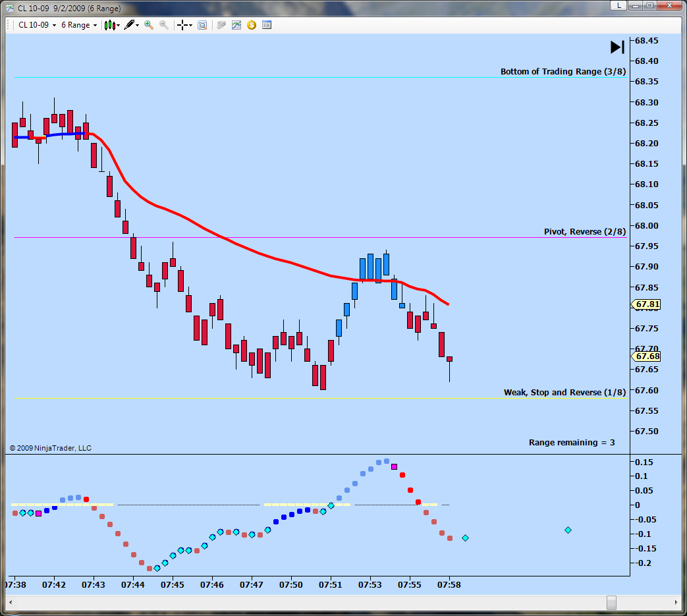The height and width of the screenshot is (616, 687).
Task: Open the 6 Range interval dropdown
Action: click(x=79, y=25)
